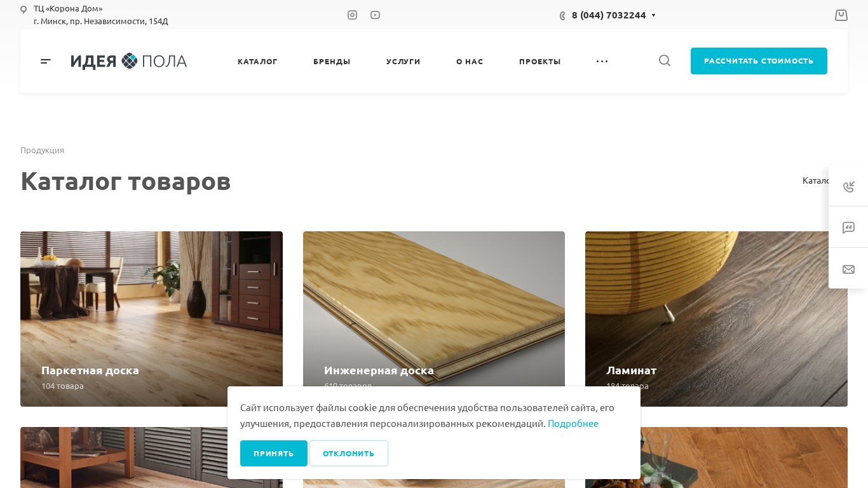Open the Паркетная доска category tile
This screenshot has width=868, height=488.
[151, 319]
